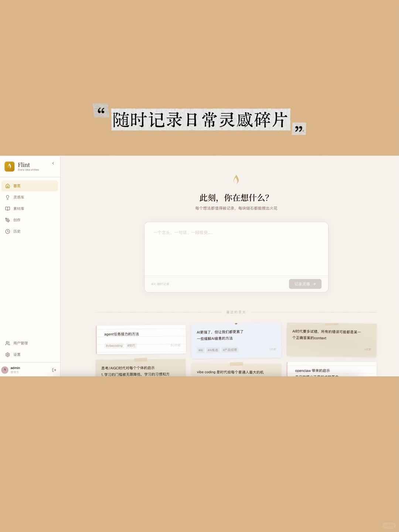Click the 记录灵感 button
The height and width of the screenshot is (532, 399).
click(x=305, y=284)
